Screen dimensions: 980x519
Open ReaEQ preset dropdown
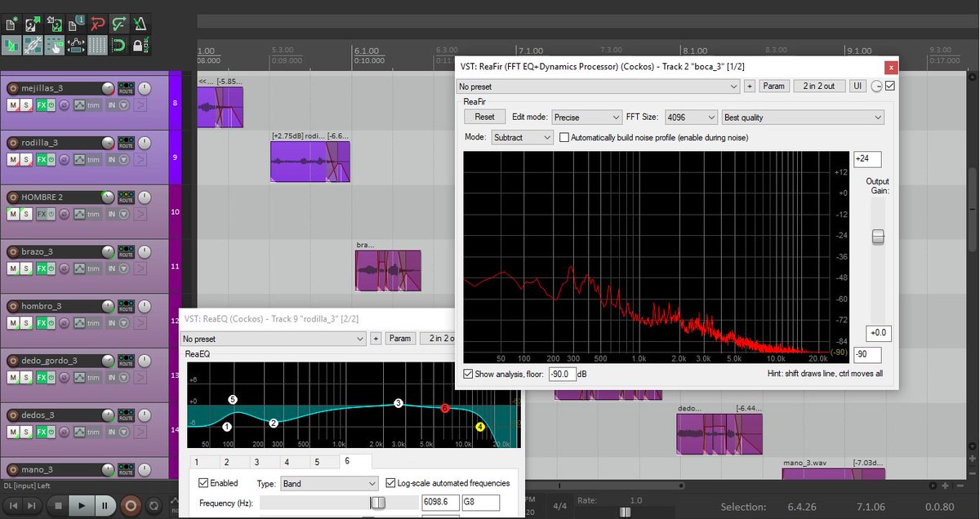(x=274, y=339)
